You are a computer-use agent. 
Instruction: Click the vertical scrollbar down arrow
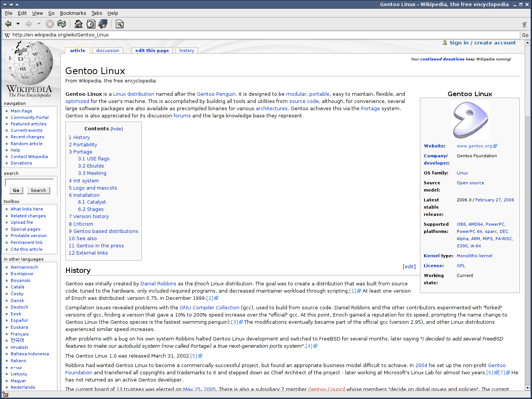coord(527,388)
